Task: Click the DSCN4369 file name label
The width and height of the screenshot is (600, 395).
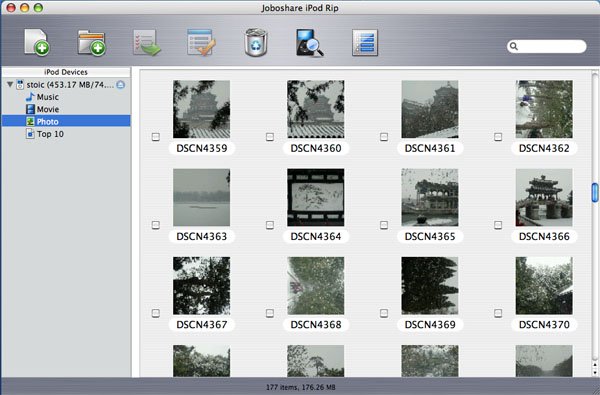Action: click(430, 325)
